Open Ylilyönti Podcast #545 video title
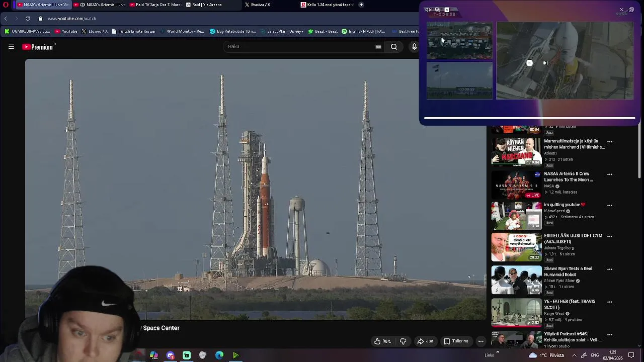The image size is (644, 362). tap(573, 337)
